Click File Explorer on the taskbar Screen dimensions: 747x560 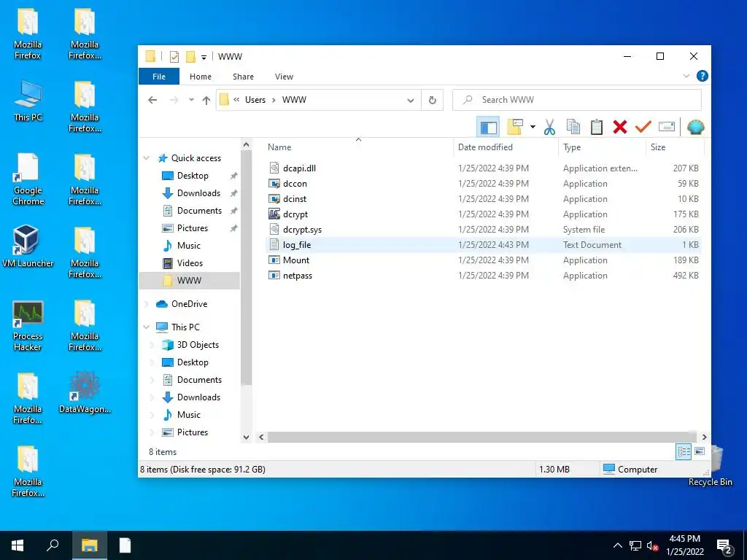coord(89,545)
